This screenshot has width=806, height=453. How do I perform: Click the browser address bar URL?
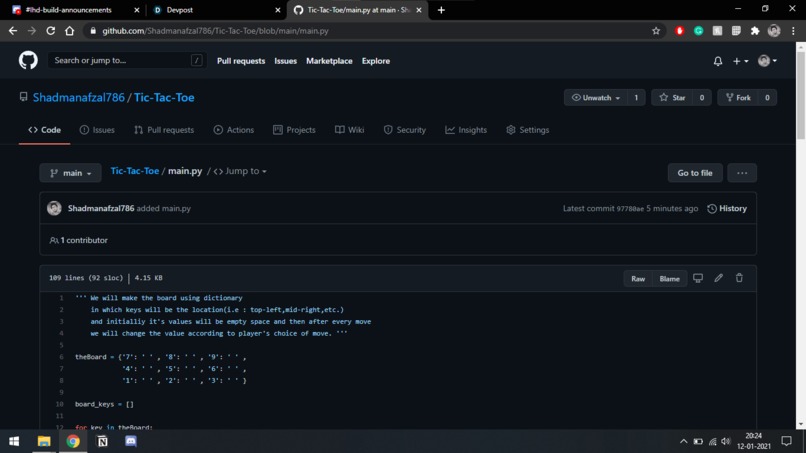click(x=215, y=31)
